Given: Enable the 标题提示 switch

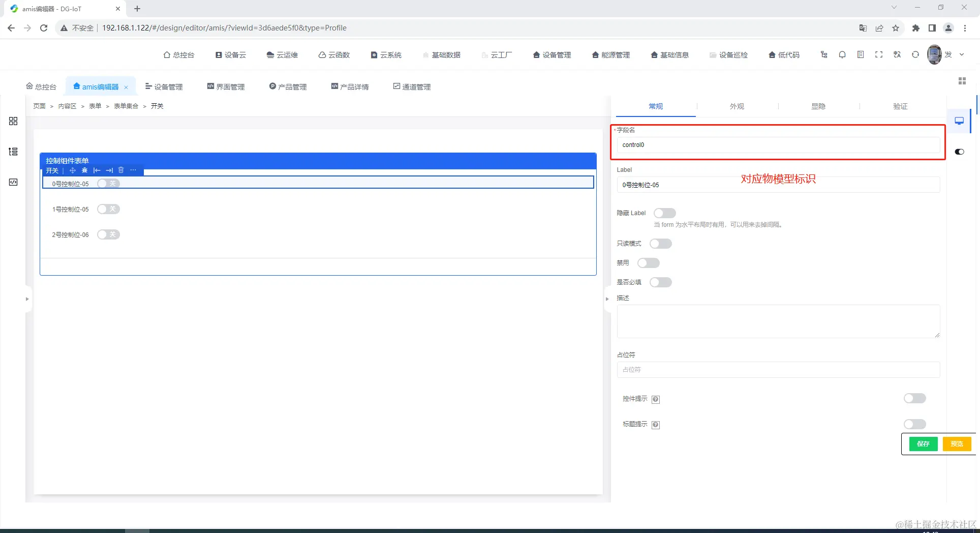Looking at the screenshot, I should click(x=915, y=424).
